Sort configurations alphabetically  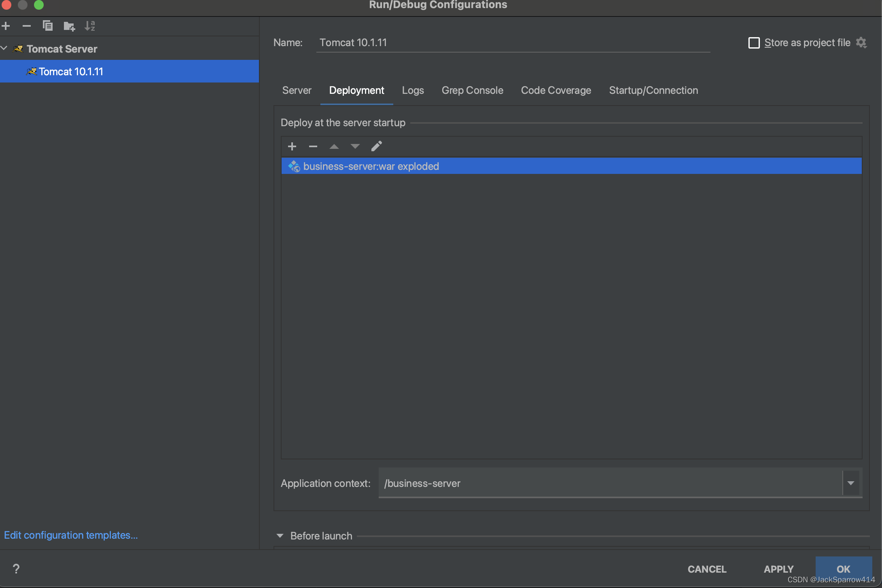pyautogui.click(x=90, y=26)
